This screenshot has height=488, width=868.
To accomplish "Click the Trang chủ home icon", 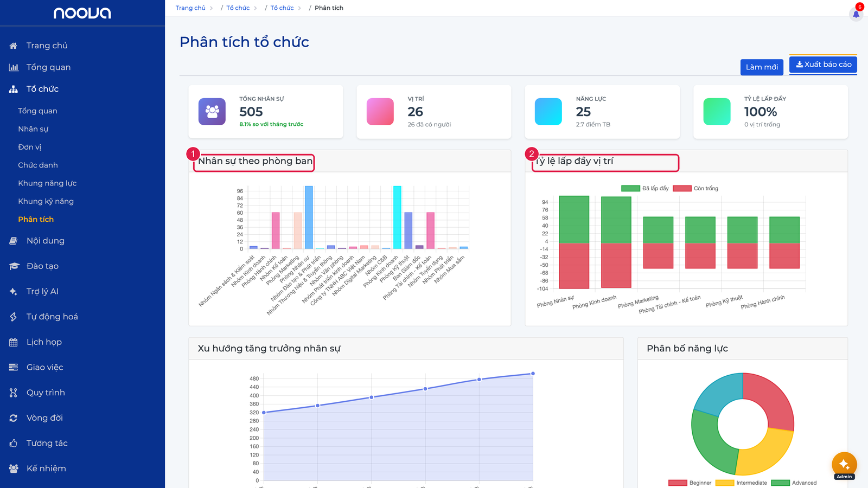I will pyautogui.click(x=14, y=46).
